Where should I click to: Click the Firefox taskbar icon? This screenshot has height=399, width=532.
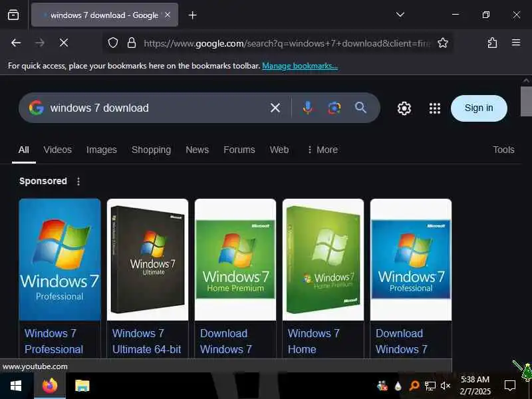click(x=50, y=386)
